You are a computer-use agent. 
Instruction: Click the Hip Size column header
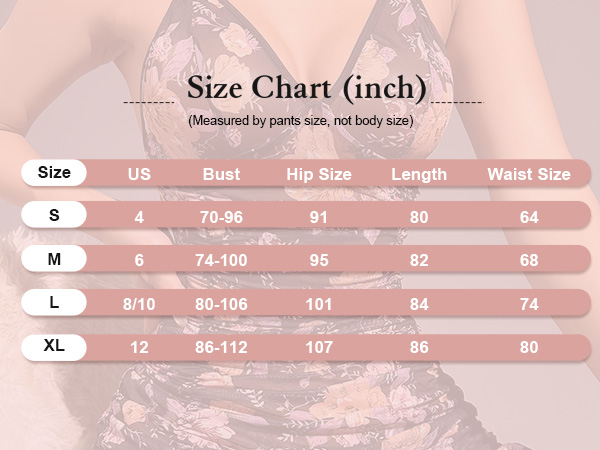tap(319, 174)
